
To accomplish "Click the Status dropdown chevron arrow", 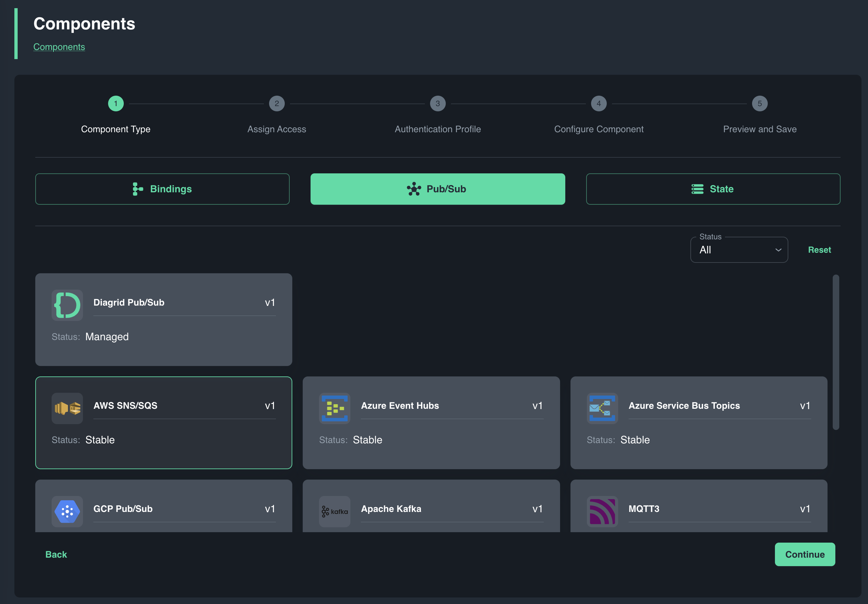I will click(778, 250).
